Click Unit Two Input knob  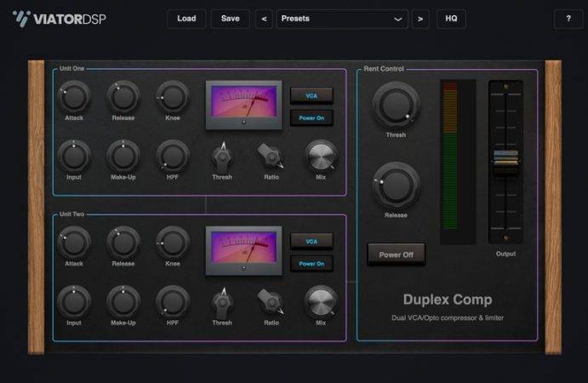point(74,302)
